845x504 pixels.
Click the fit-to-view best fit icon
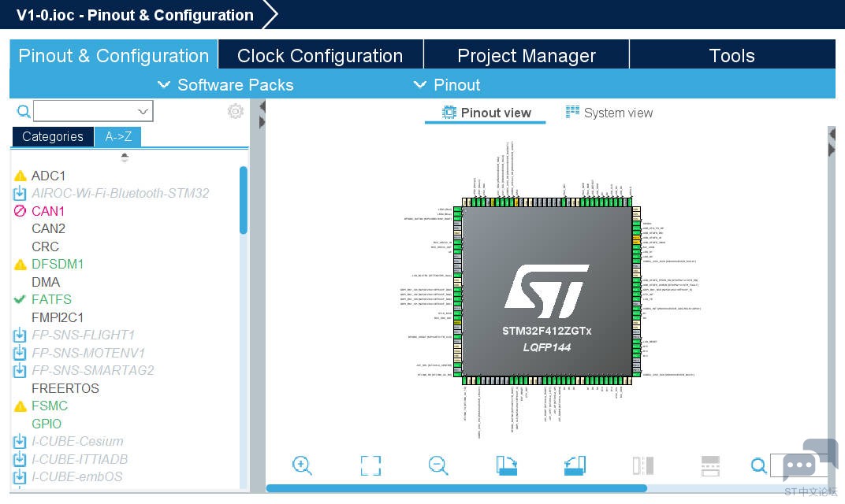pyautogui.click(x=370, y=465)
